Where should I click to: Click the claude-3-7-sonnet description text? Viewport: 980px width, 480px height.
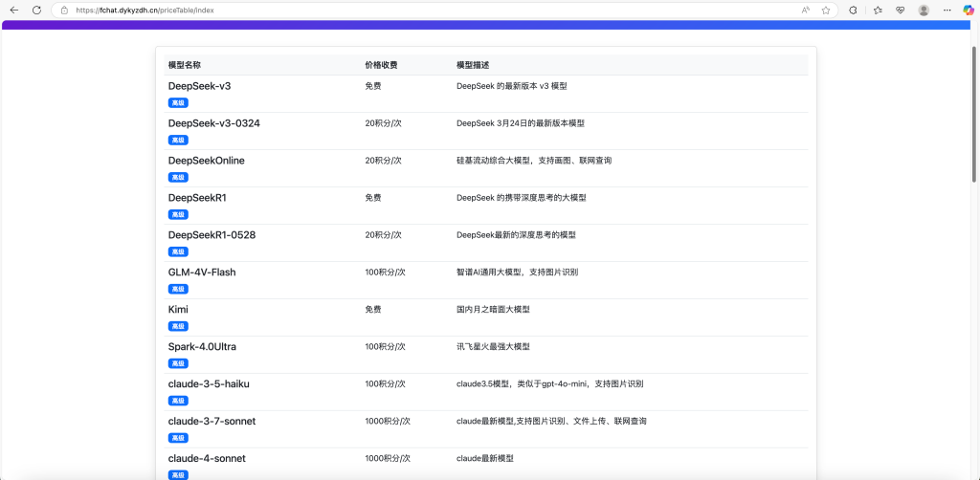coord(551,422)
